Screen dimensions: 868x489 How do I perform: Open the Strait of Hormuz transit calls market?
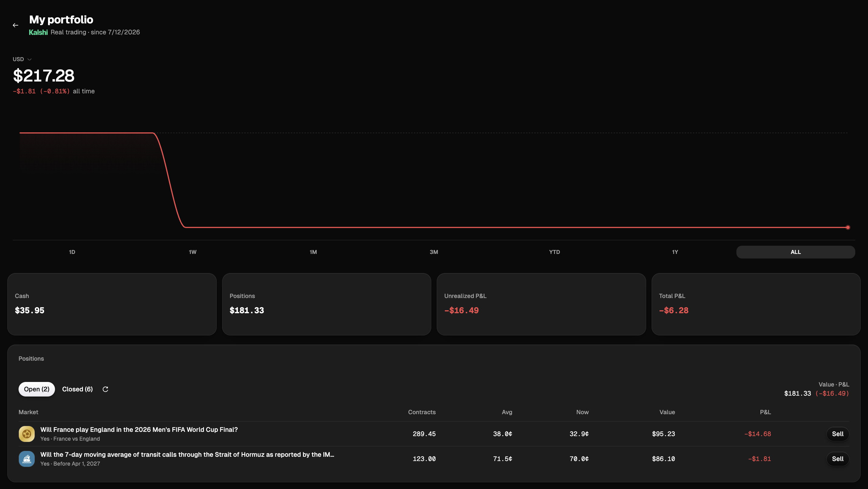coord(187,455)
